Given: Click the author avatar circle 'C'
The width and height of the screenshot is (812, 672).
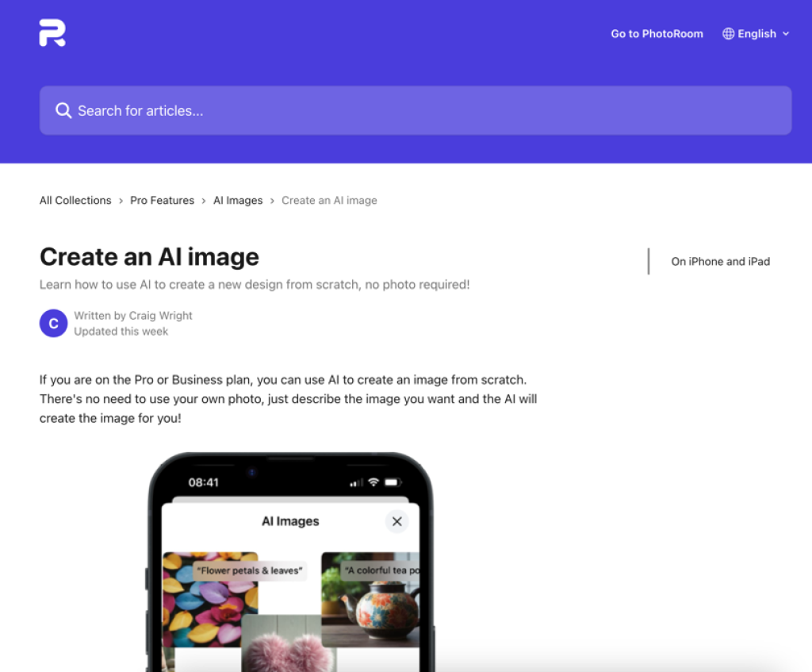Looking at the screenshot, I should point(53,323).
